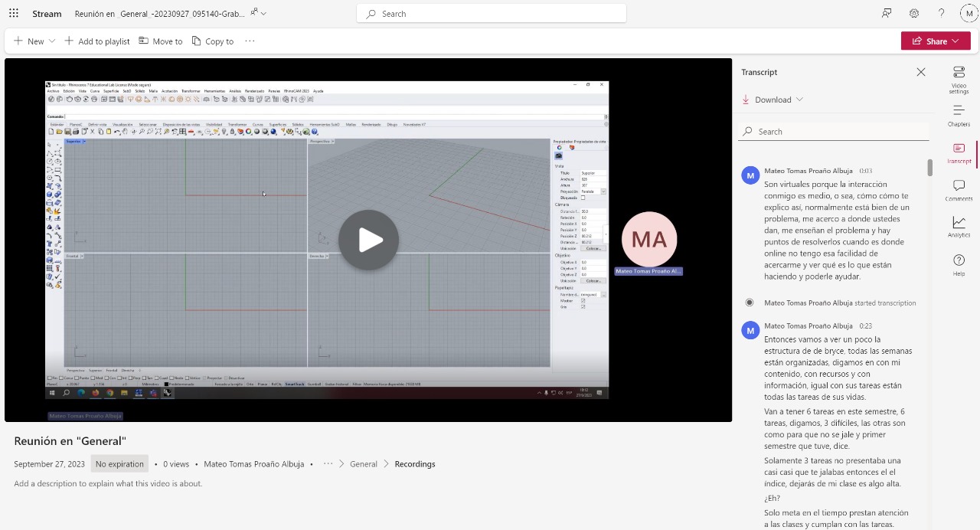Screen dimensions: 980x530
Task: Click Copy to in the toolbar
Action: pyautogui.click(x=213, y=41)
